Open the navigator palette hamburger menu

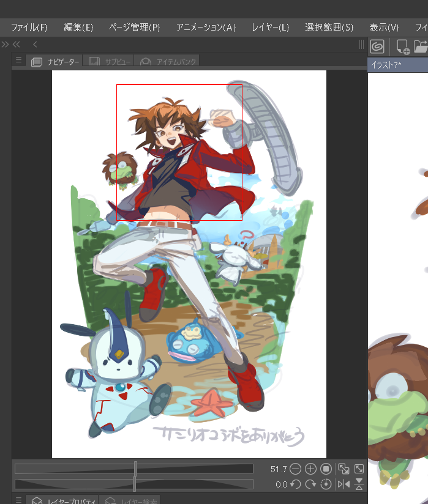(18, 60)
